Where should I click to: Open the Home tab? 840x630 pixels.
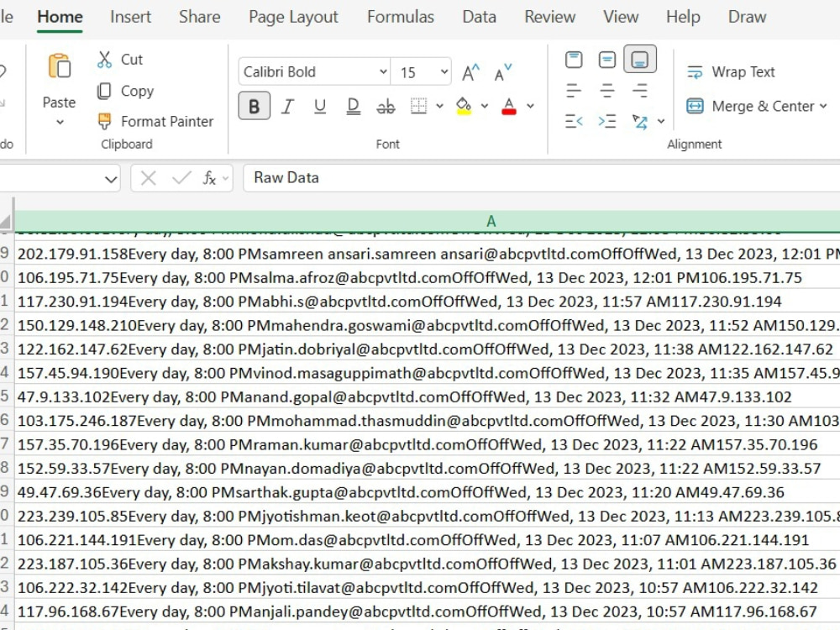tap(60, 17)
